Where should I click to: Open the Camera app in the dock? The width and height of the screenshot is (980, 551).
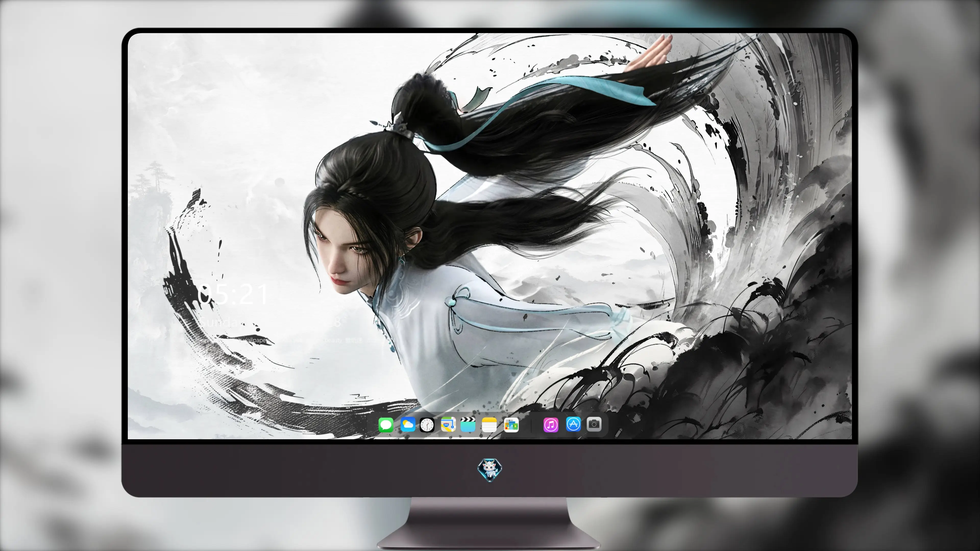coord(594,424)
